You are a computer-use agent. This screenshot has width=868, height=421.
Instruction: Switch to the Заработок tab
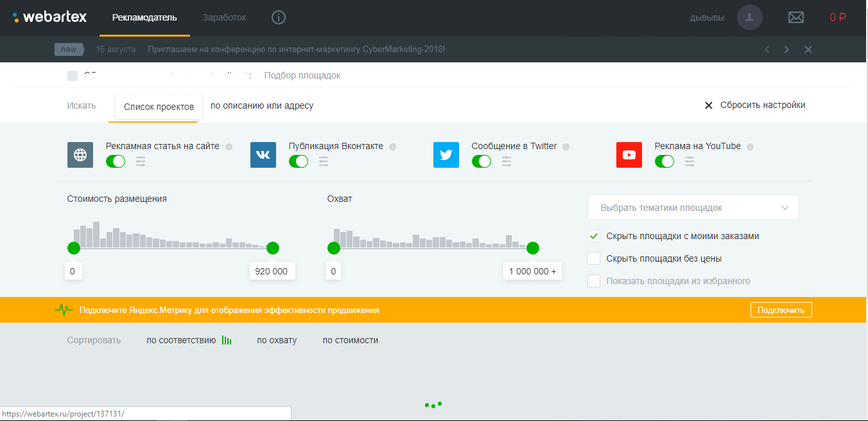(x=224, y=17)
